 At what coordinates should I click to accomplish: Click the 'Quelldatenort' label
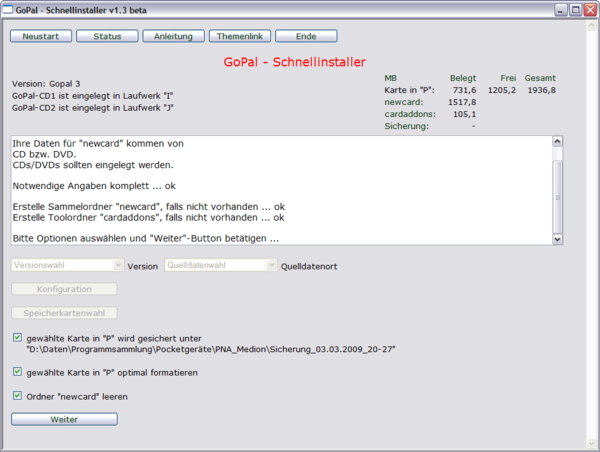click(x=309, y=266)
